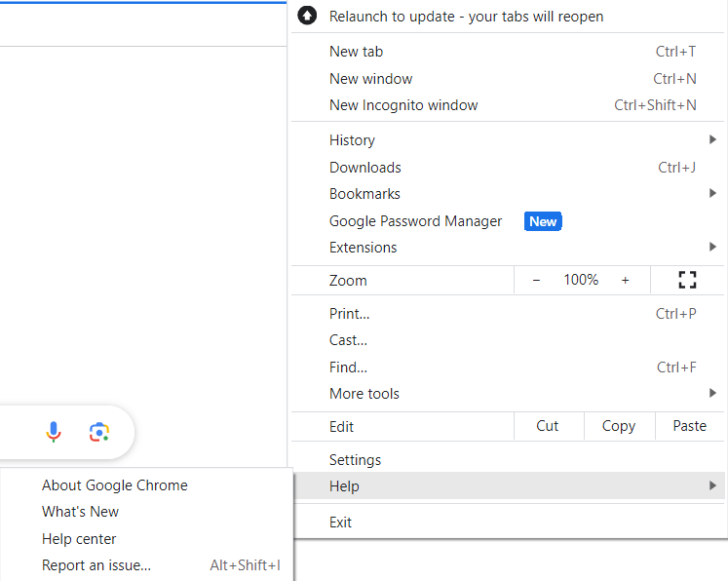Viewport: 728px width, 581px height.
Task: Click Relaunch to update Chrome
Action: tap(466, 17)
